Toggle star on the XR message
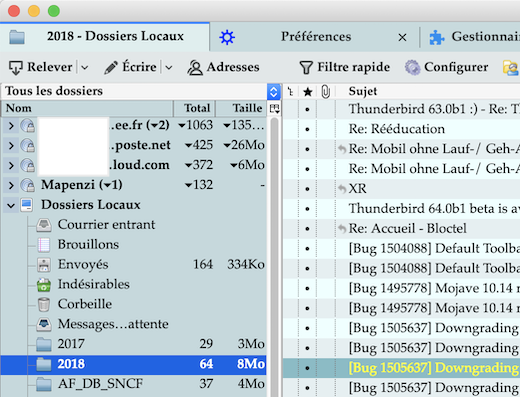This screenshot has width=520, height=397. pos(308,189)
